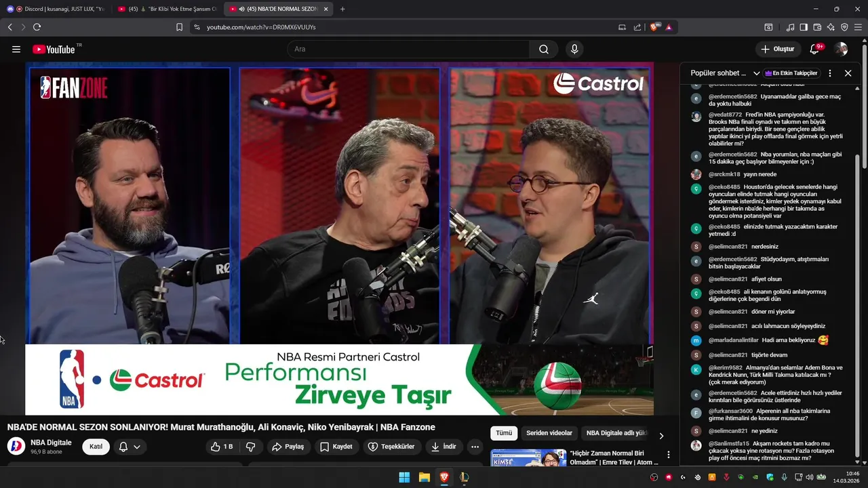Screen dimensions: 868x488
Task: Toggle the browser sidebar panel
Action: (x=804, y=27)
